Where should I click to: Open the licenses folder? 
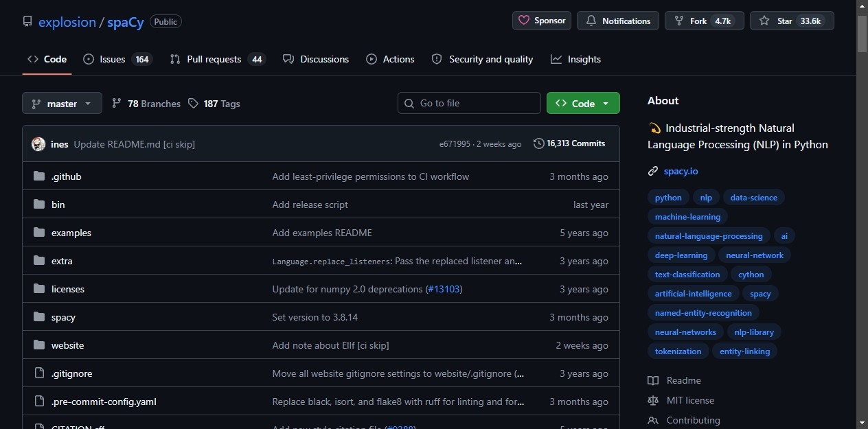(68, 289)
